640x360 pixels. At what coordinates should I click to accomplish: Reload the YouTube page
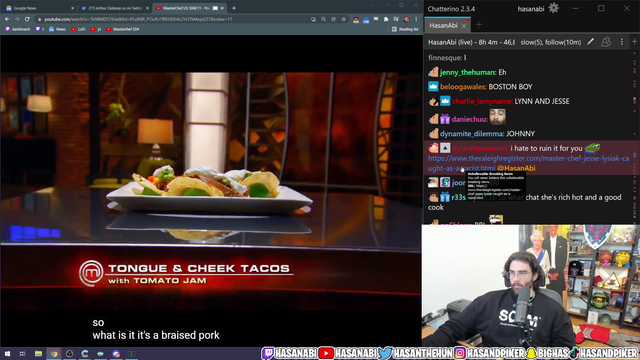pos(27,19)
